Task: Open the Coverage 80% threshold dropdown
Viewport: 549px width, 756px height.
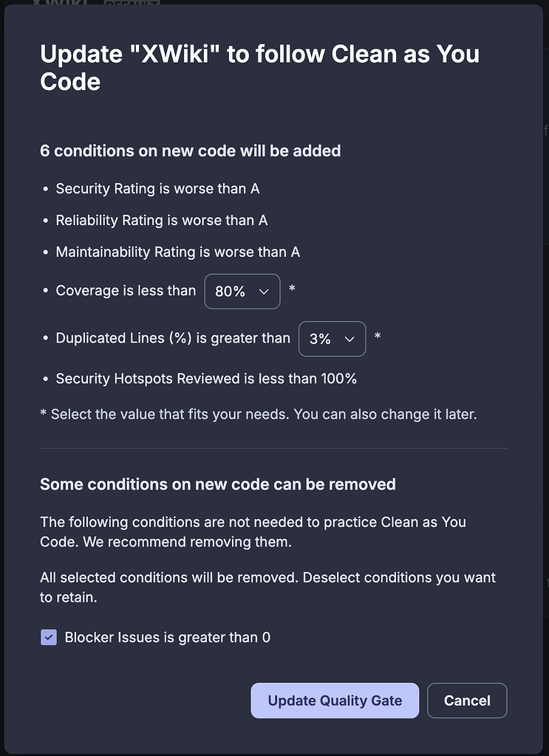Action: point(242,291)
